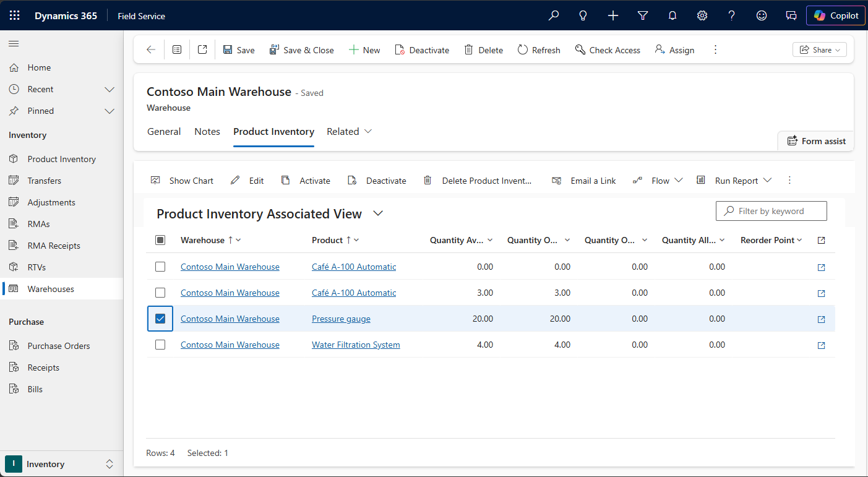The image size is (868, 477).
Task: Select the Product Inventory tab
Action: [273, 132]
